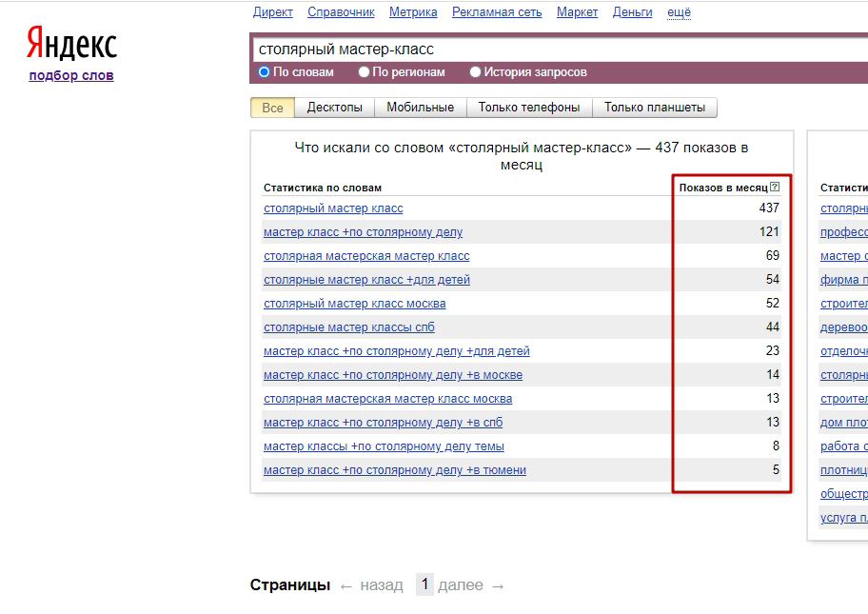Open the Деньги link
The height and width of the screenshot is (614, 868).
(x=632, y=12)
